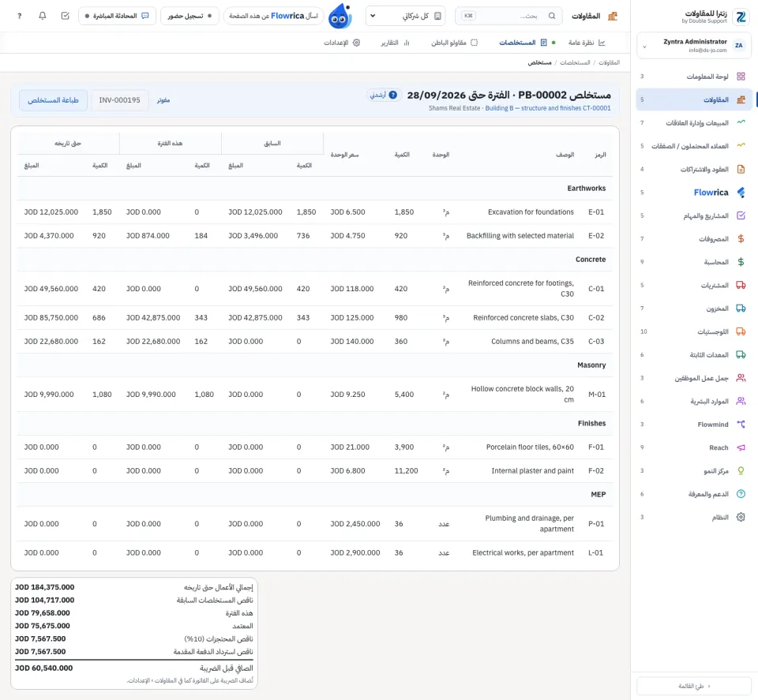Expand the Zyntra Administrator account menu
The height and width of the screenshot is (700, 758).
point(694,46)
